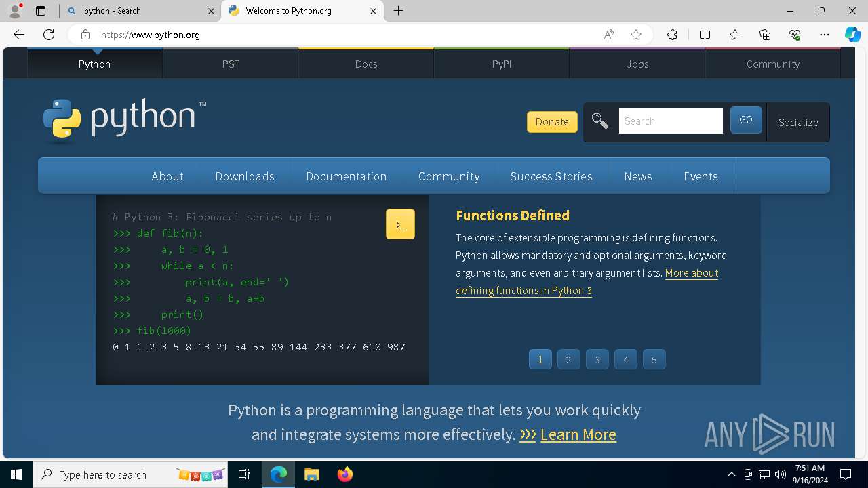Close the python - Search tab
This screenshot has height=488, width=868.
coord(211,11)
